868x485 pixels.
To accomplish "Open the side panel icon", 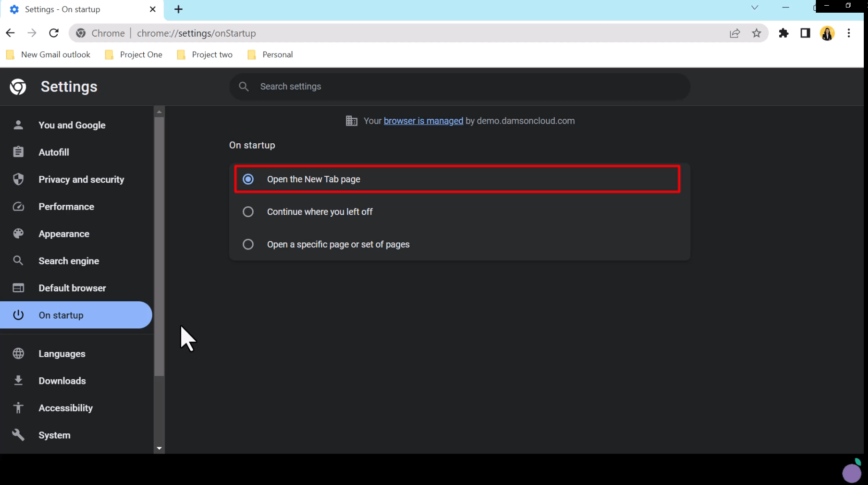I will click(x=805, y=33).
